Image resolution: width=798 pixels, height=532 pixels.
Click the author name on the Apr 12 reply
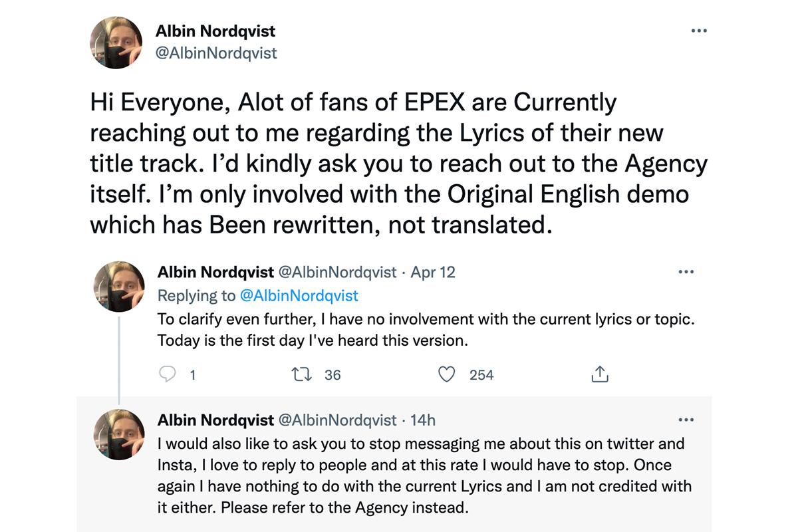pyautogui.click(x=215, y=272)
